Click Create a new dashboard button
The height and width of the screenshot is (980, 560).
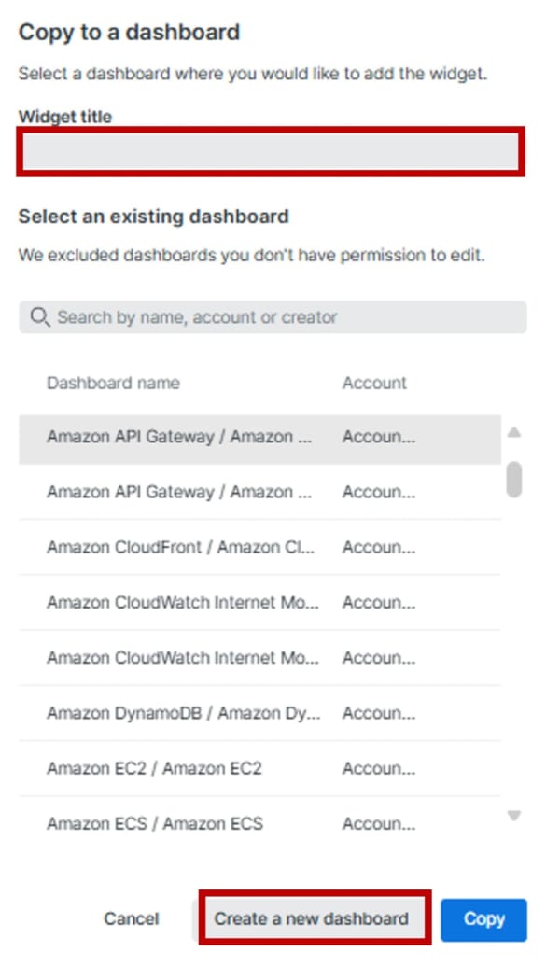312,918
